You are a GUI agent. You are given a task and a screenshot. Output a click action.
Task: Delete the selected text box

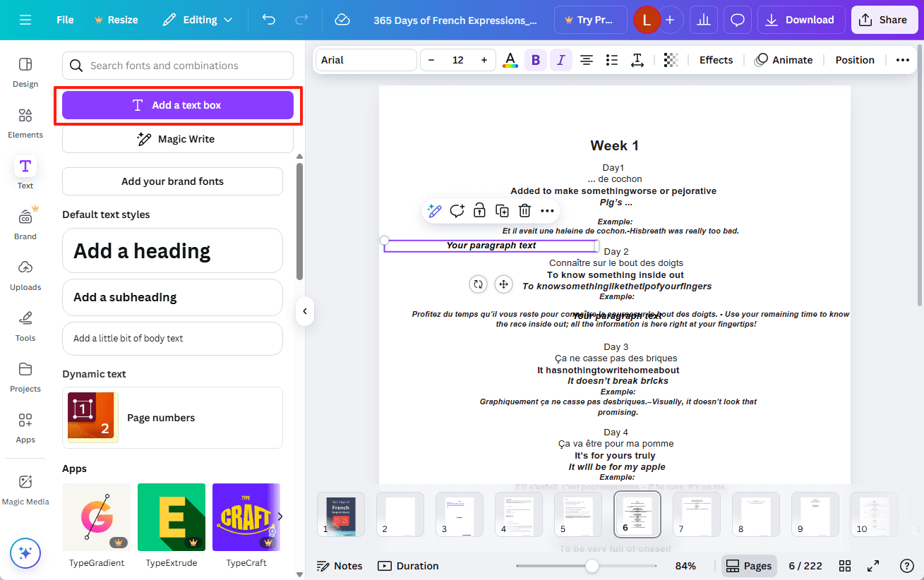point(524,210)
